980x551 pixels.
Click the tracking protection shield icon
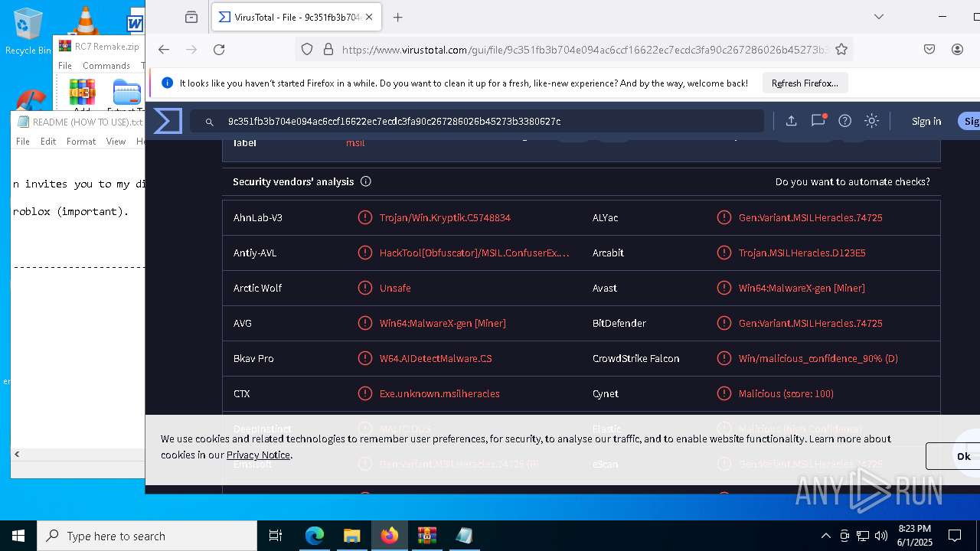tap(307, 49)
